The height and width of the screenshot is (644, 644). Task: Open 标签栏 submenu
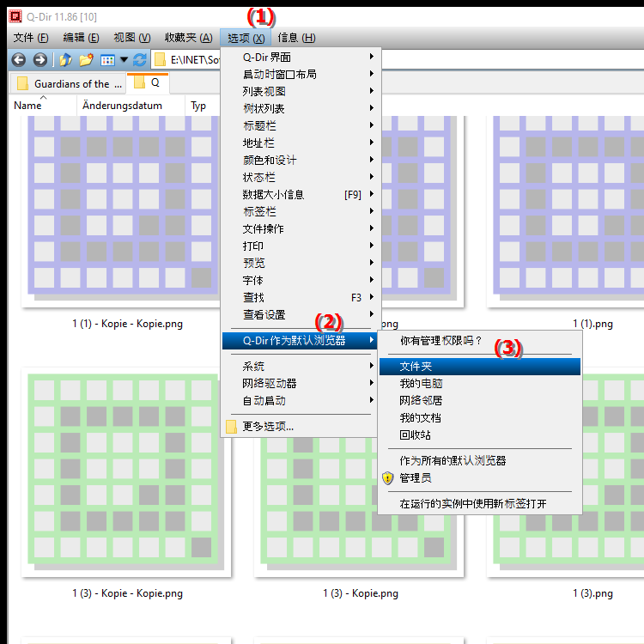tap(301, 211)
